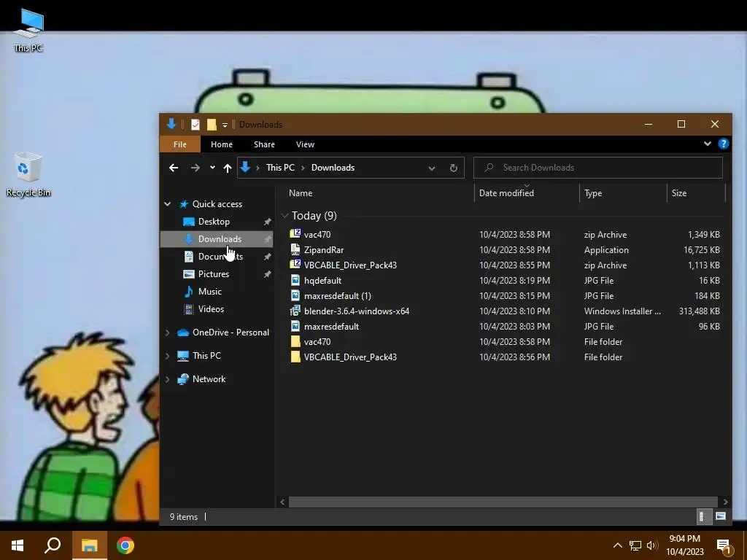Switch to the Share ribbon tab
This screenshot has height=560, width=747.
click(264, 144)
